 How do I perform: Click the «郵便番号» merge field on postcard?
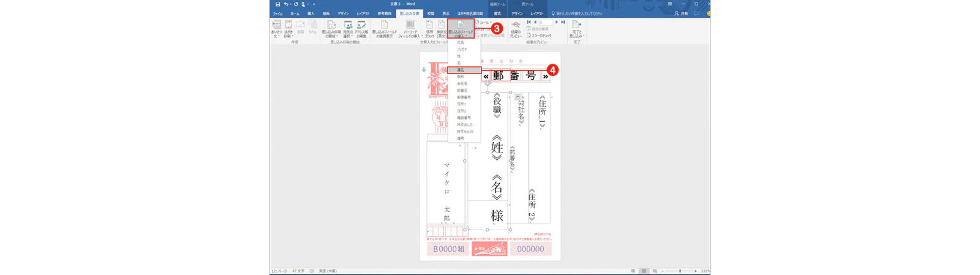pyautogui.click(x=514, y=76)
